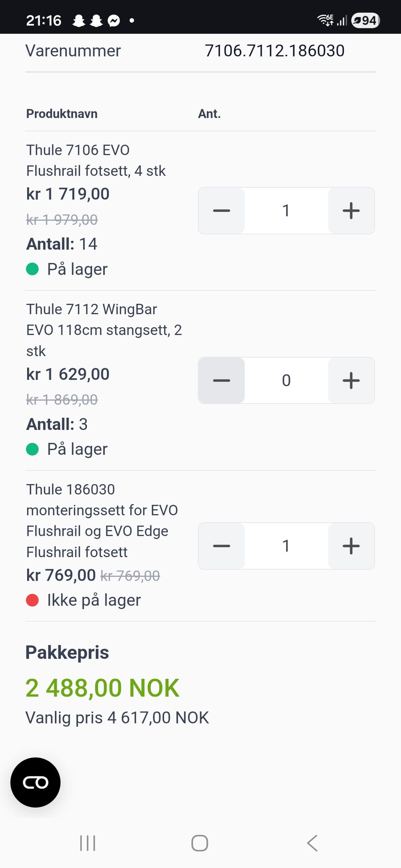Open Thule 7106 EVO Flushrail fotsett product

pyautogui.click(x=96, y=160)
